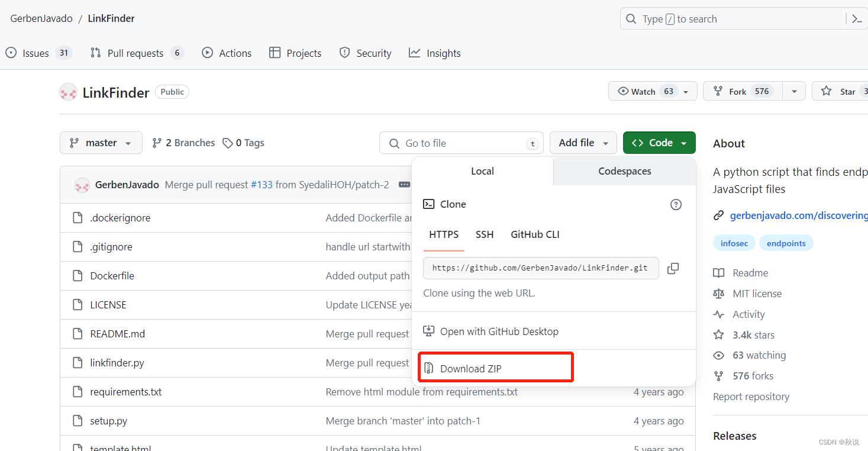
Task: Fork the repository
Action: click(743, 91)
